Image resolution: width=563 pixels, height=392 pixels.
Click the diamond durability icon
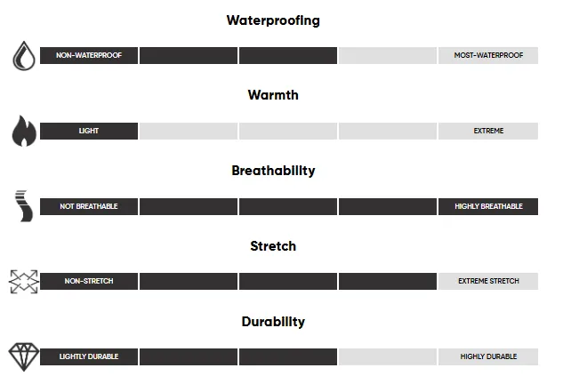(24, 356)
